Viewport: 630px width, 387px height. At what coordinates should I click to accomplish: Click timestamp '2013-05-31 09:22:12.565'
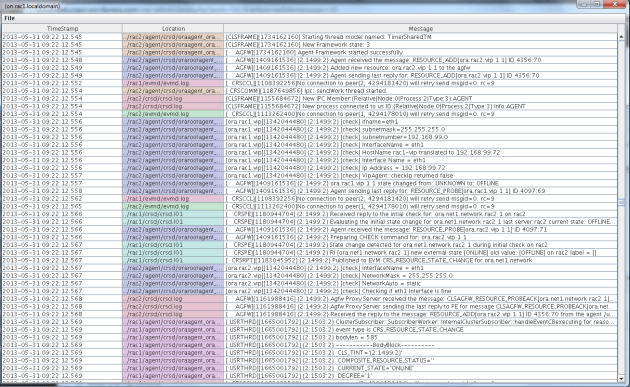(62, 207)
